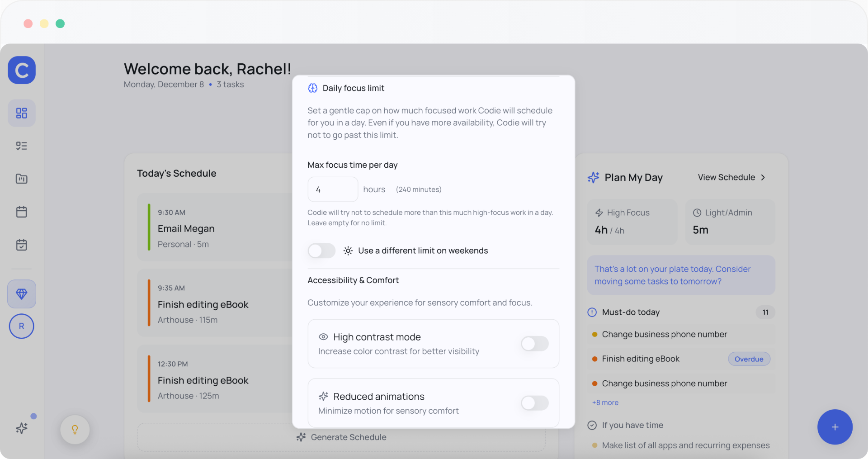The height and width of the screenshot is (459, 868).
Task: Click the green macOS window button
Action: click(x=60, y=24)
